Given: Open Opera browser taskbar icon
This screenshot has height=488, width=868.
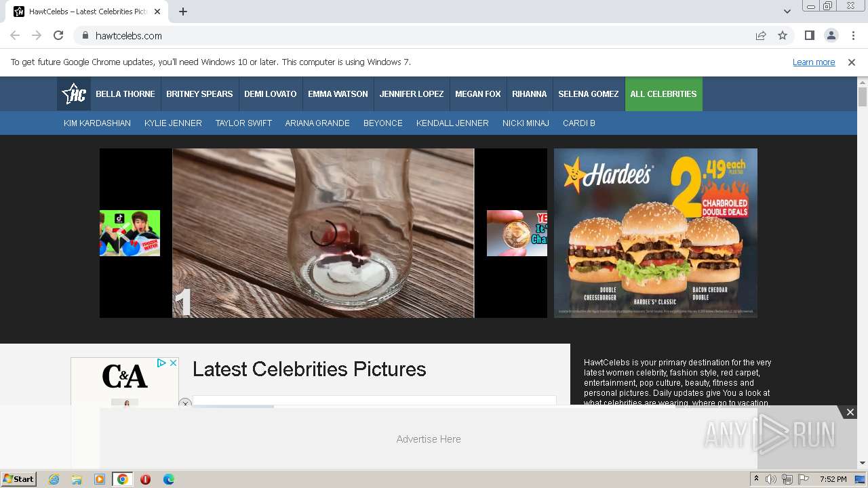Looking at the screenshot, I should pyautogui.click(x=145, y=479).
